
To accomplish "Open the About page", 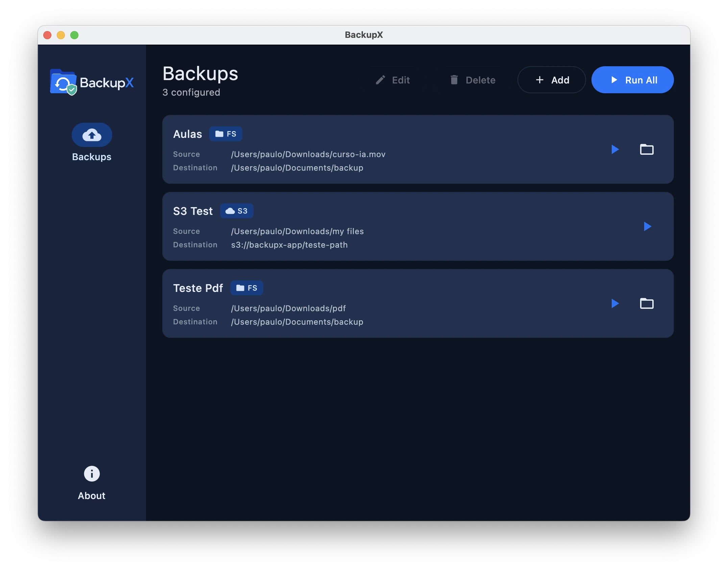I will pyautogui.click(x=92, y=483).
